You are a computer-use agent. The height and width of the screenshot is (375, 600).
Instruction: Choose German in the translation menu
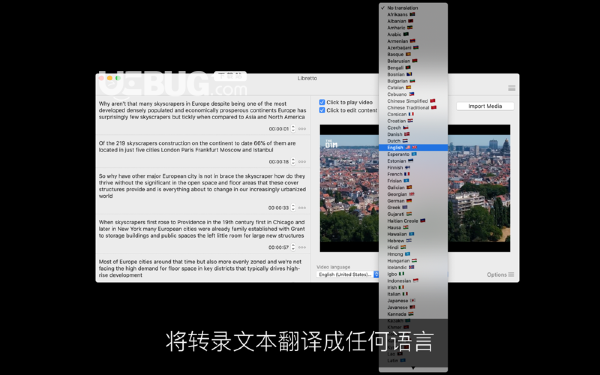(413, 201)
